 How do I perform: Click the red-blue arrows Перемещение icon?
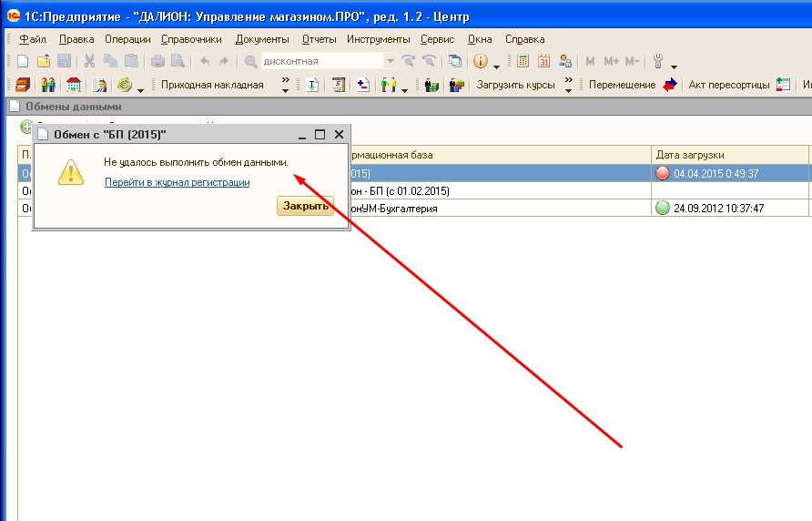click(670, 85)
